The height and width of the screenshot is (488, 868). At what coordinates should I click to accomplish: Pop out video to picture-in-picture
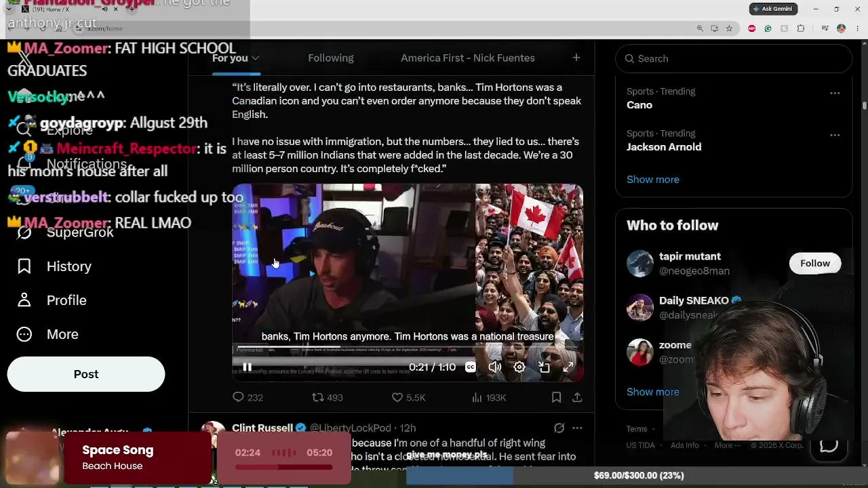click(x=543, y=367)
